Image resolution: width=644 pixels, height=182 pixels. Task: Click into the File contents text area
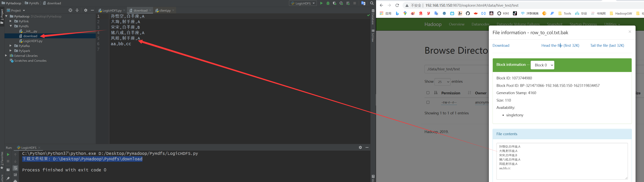click(562, 161)
